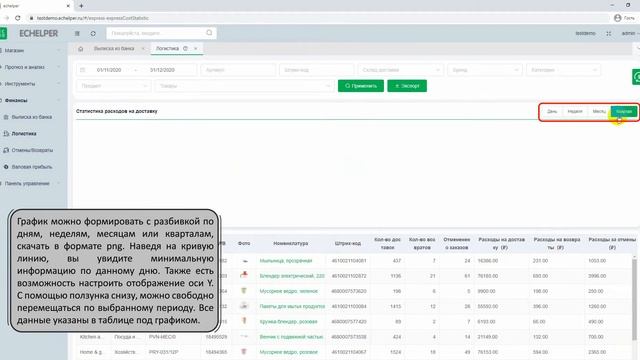This screenshot has height=360, width=640.
Task: Click the hamburger menu icon beside ECHELPER
Action: coord(77,33)
